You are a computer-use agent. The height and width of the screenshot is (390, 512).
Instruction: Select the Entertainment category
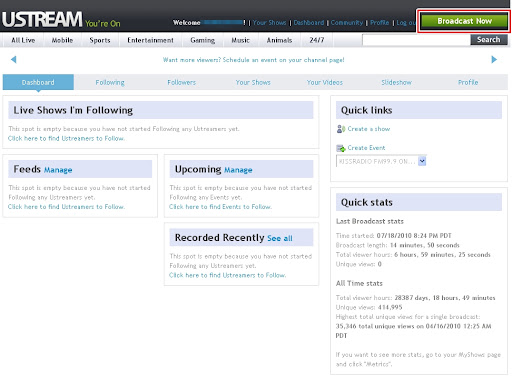coord(150,40)
